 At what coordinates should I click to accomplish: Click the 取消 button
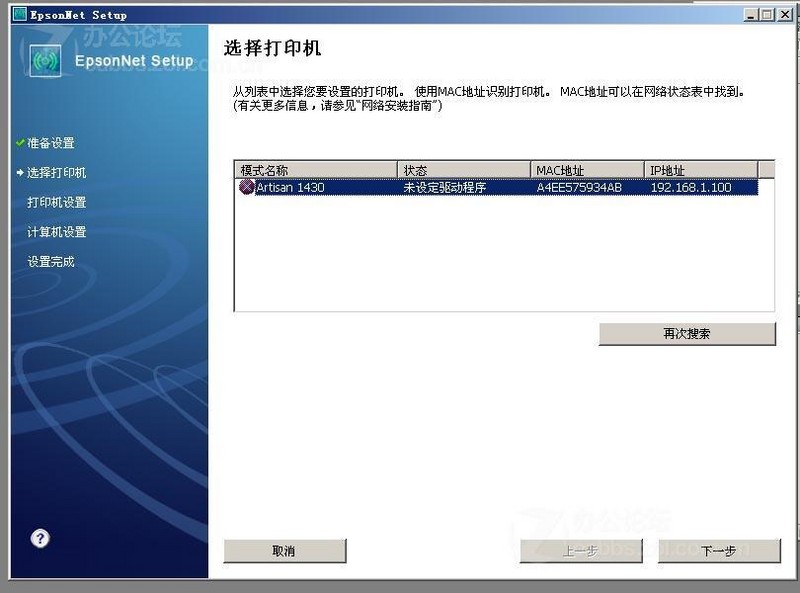(285, 551)
